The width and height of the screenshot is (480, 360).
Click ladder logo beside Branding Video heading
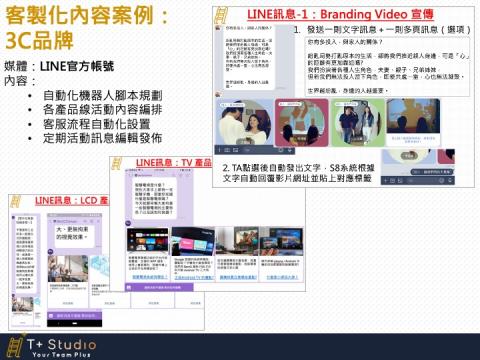tap(220, 15)
